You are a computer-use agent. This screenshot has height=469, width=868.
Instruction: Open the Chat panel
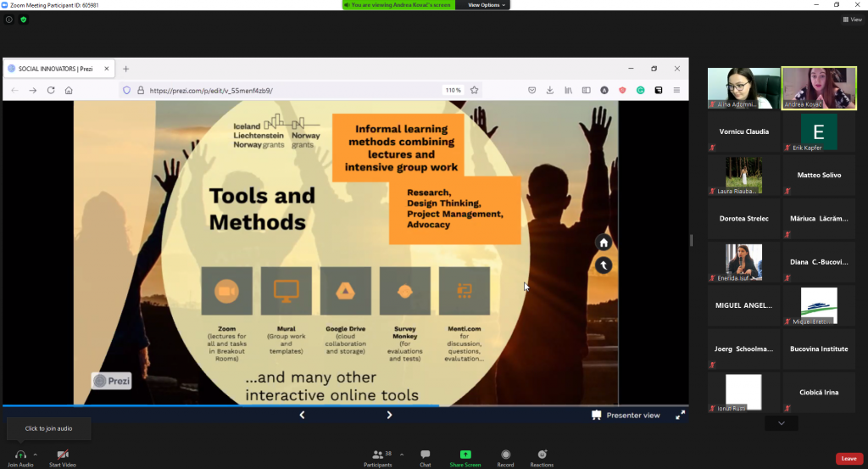click(426, 457)
